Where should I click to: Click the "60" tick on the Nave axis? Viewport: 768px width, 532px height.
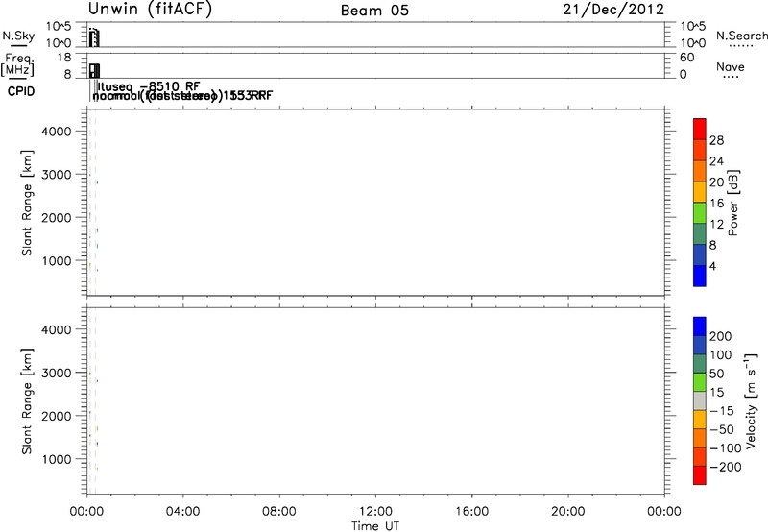coord(686,58)
